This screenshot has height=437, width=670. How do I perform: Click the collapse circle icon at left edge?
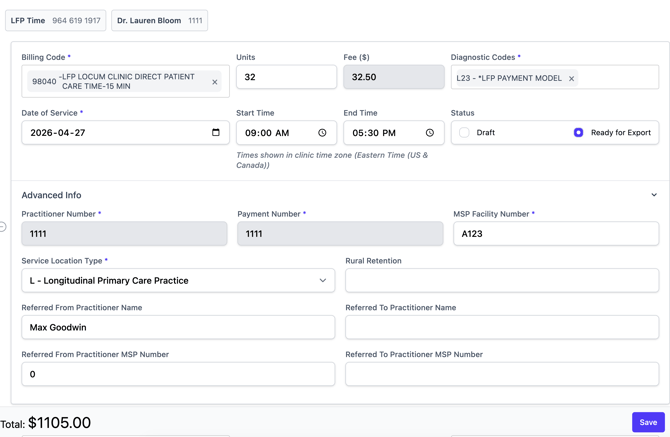click(x=3, y=227)
